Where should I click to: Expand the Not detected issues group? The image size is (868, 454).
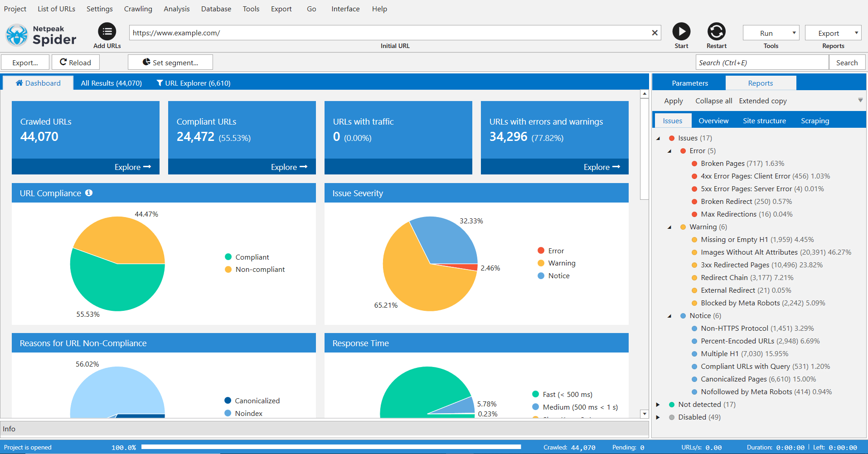pyautogui.click(x=658, y=405)
